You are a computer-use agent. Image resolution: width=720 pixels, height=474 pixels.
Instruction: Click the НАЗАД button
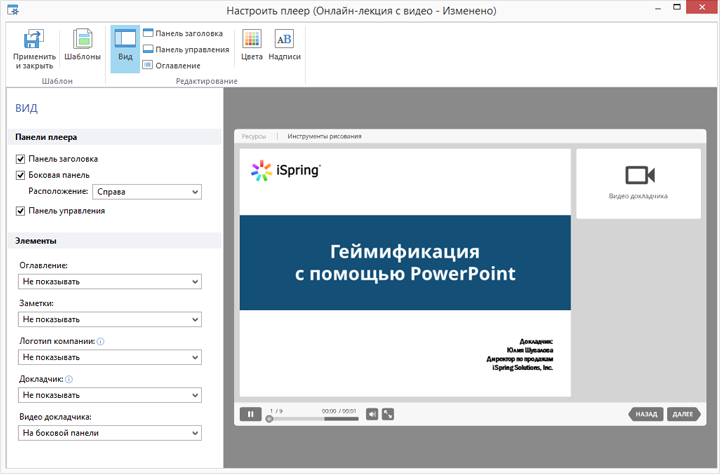pos(646,414)
